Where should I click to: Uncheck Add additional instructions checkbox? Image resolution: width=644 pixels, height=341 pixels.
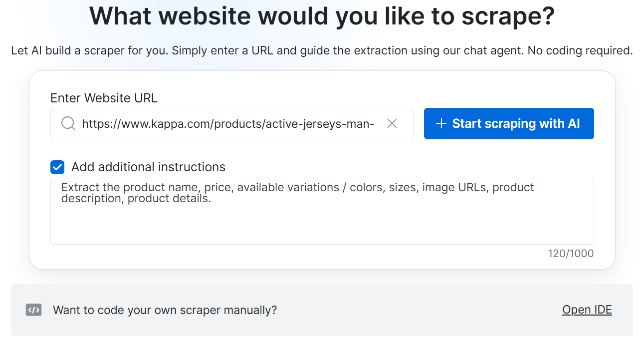[x=57, y=167]
